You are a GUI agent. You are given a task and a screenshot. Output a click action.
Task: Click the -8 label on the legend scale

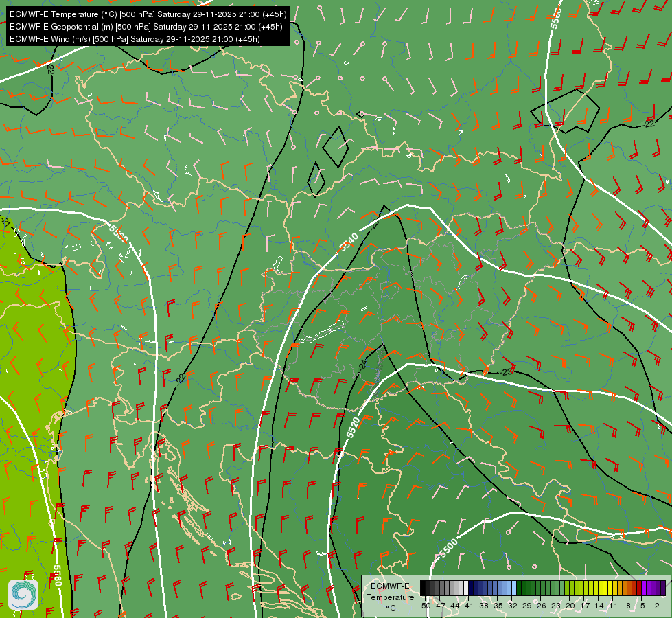click(x=627, y=606)
